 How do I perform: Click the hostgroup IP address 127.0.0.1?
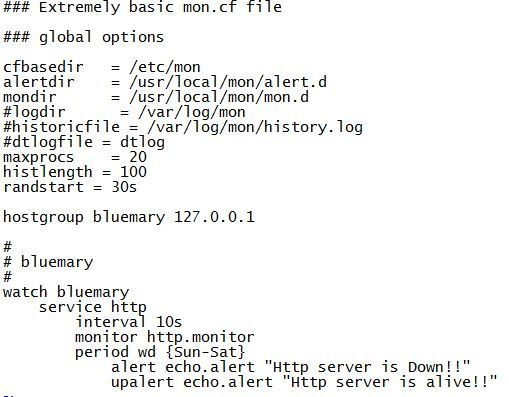click(x=214, y=217)
